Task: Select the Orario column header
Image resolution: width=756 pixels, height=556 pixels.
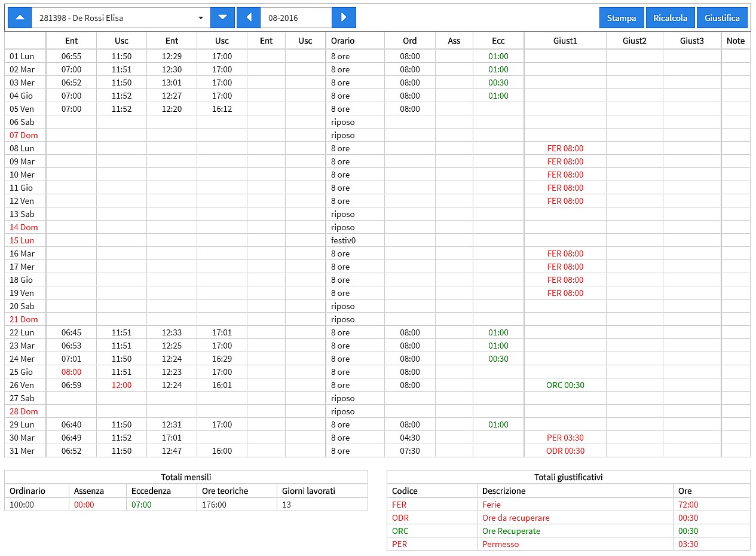Action: click(355, 41)
